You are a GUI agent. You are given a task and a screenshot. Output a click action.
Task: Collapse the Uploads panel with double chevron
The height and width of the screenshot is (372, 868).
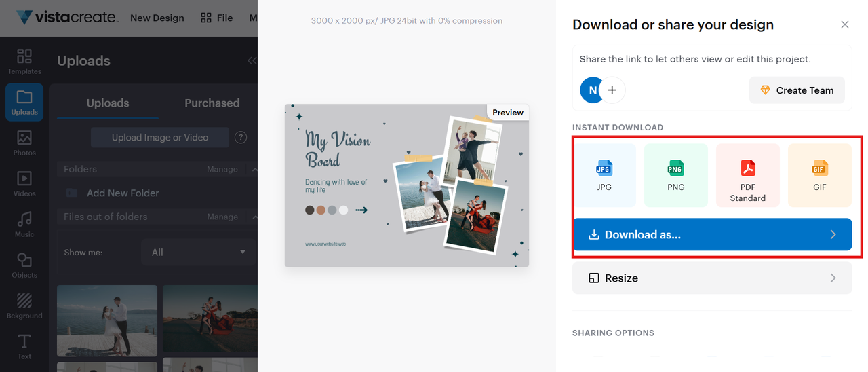coord(252,60)
